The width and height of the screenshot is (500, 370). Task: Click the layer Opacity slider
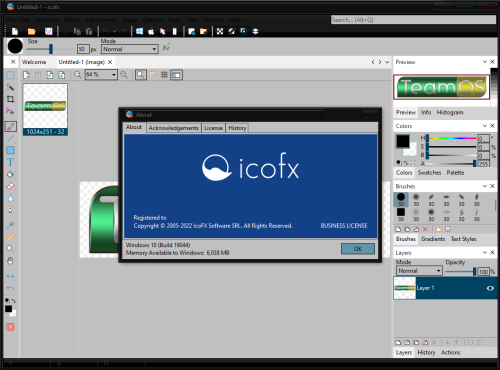461,272
